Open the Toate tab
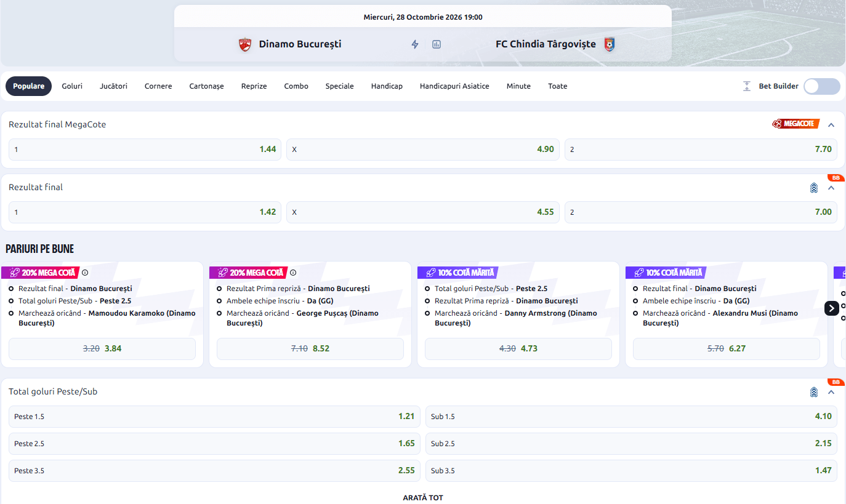The image size is (846, 504). (558, 86)
